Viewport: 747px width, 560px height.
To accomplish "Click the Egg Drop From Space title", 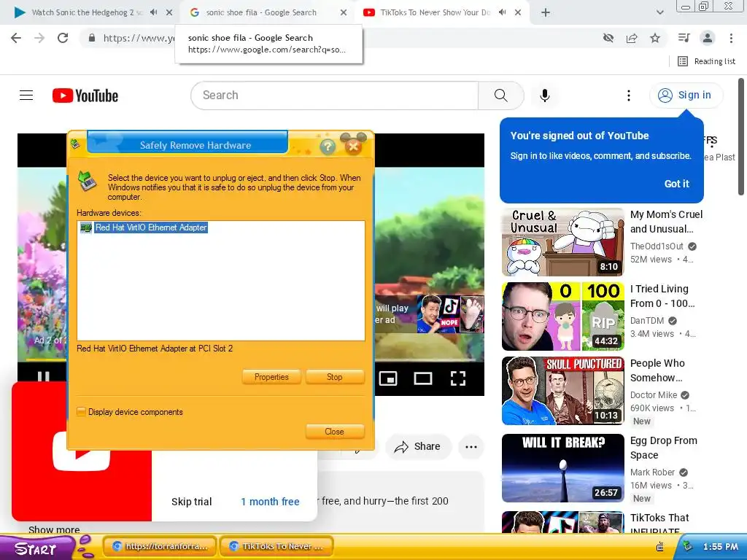I will (664, 448).
